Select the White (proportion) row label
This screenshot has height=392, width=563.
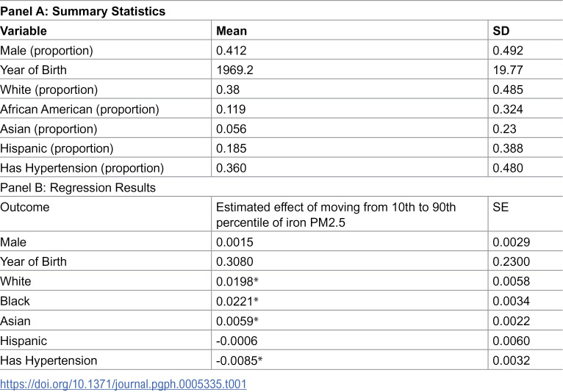[x=49, y=90]
